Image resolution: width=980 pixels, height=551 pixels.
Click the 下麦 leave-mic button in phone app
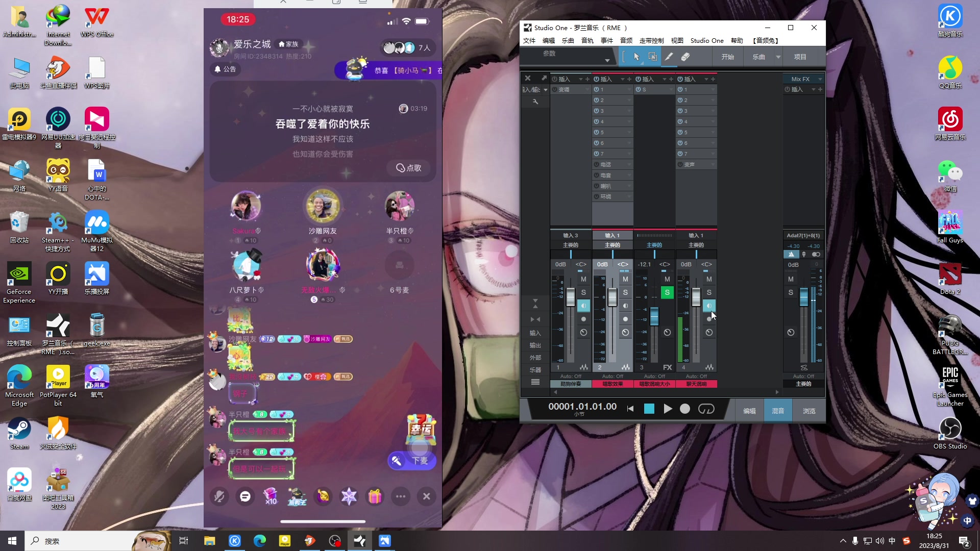pyautogui.click(x=411, y=461)
